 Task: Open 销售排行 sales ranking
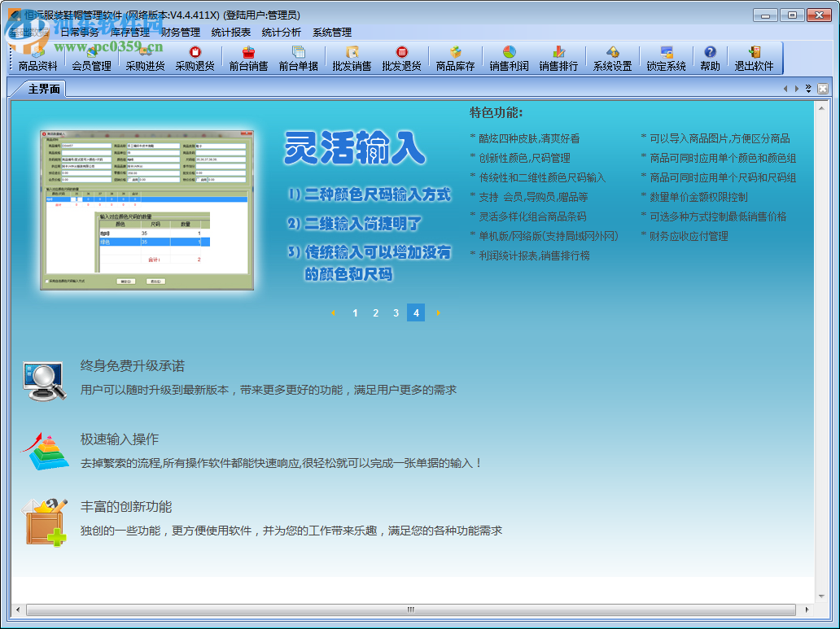(558, 59)
